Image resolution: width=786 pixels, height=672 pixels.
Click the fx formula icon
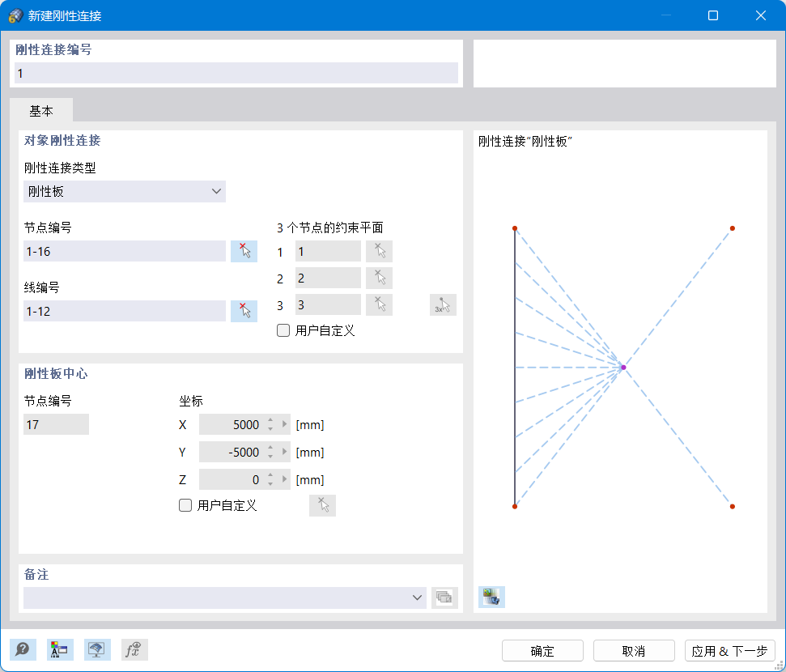point(134,650)
